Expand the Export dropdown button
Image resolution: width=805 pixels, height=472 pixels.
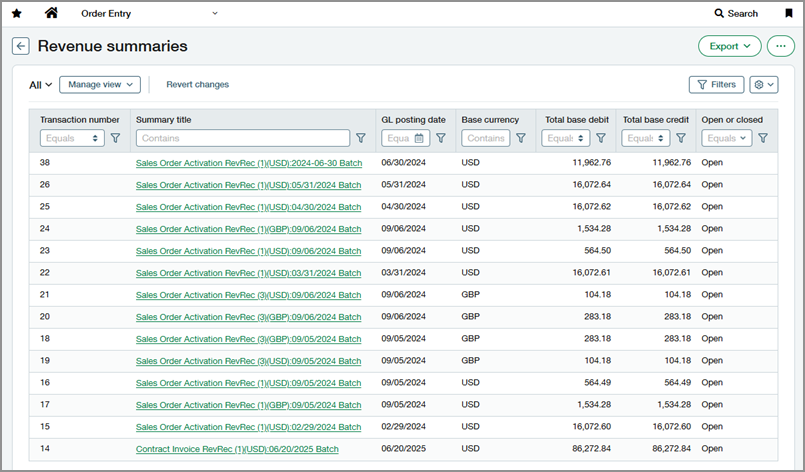pos(729,46)
